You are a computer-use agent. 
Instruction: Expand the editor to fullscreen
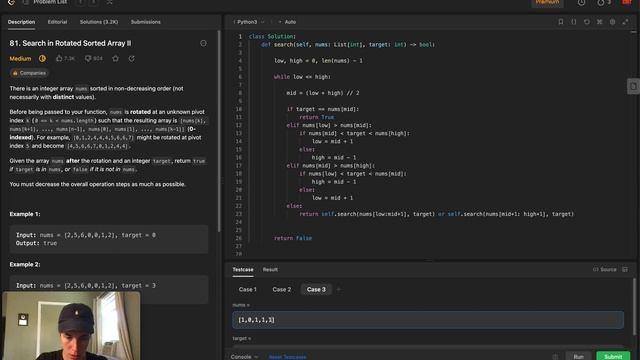pos(625,22)
